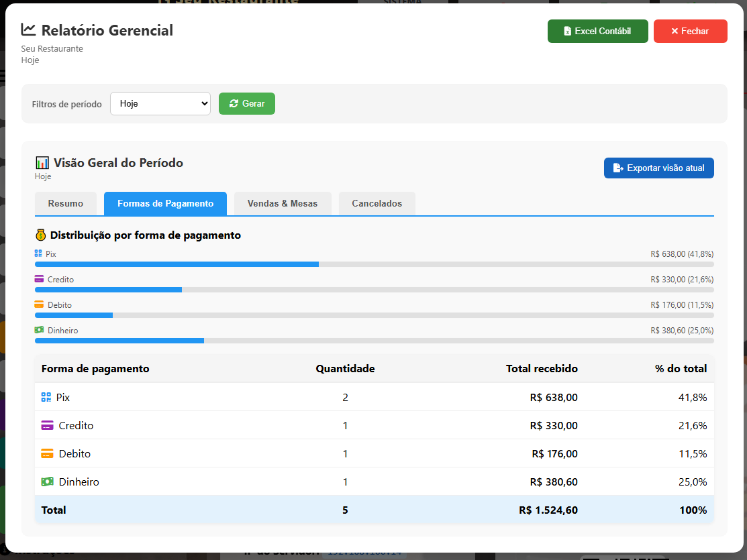Image resolution: width=747 pixels, height=560 pixels.
Task: Click 25,0% in the Dinheiro table row
Action: point(693,482)
